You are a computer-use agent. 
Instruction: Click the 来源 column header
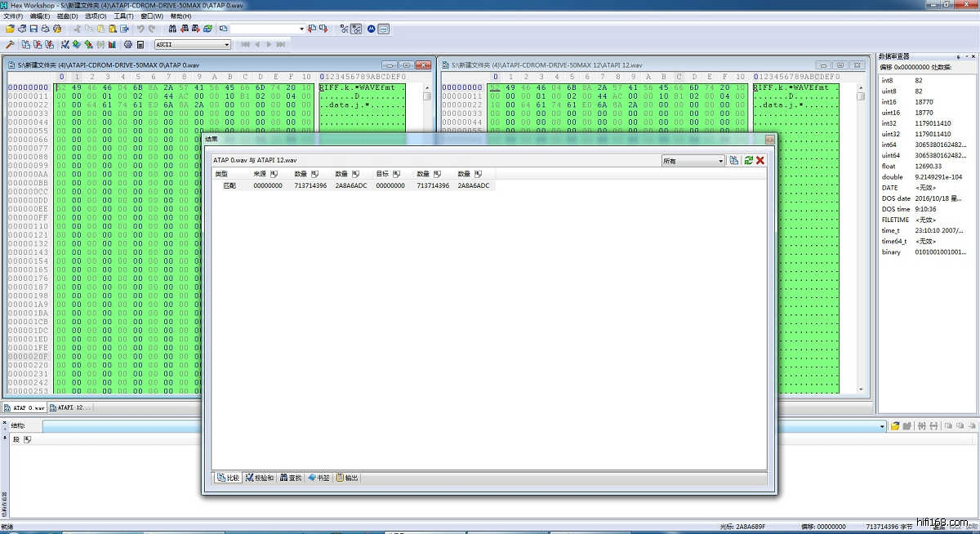[x=260, y=174]
